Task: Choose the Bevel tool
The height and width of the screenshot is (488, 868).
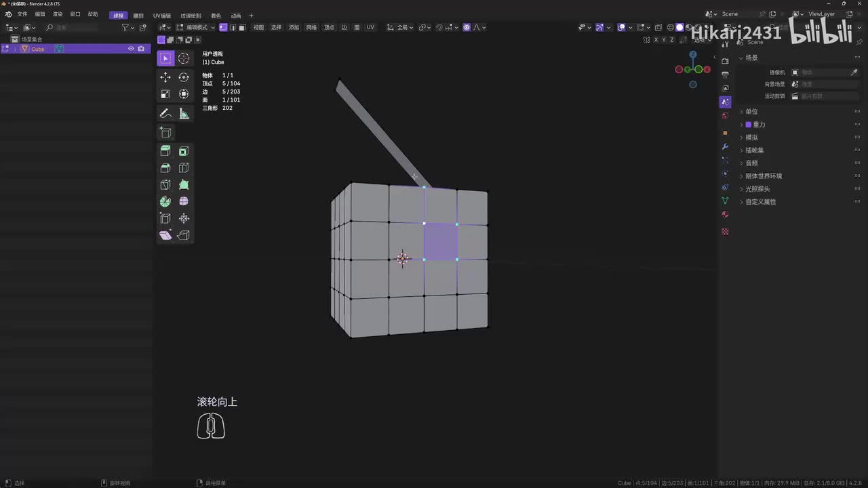Action: [165, 168]
